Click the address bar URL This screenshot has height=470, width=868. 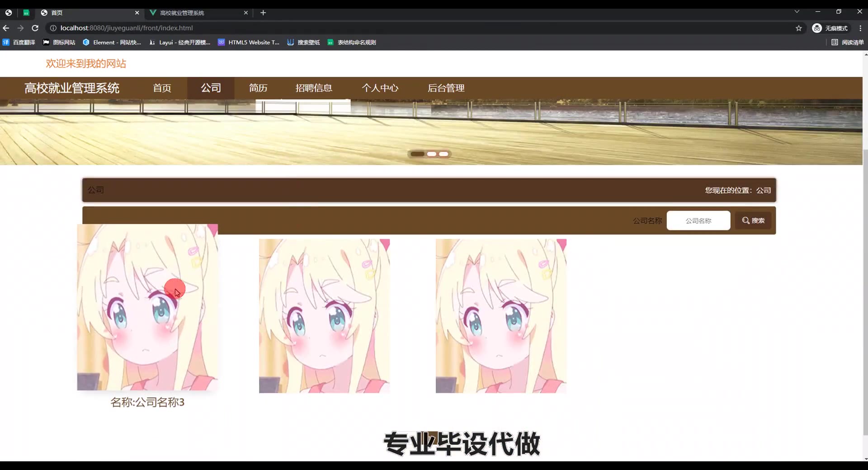coord(127,28)
